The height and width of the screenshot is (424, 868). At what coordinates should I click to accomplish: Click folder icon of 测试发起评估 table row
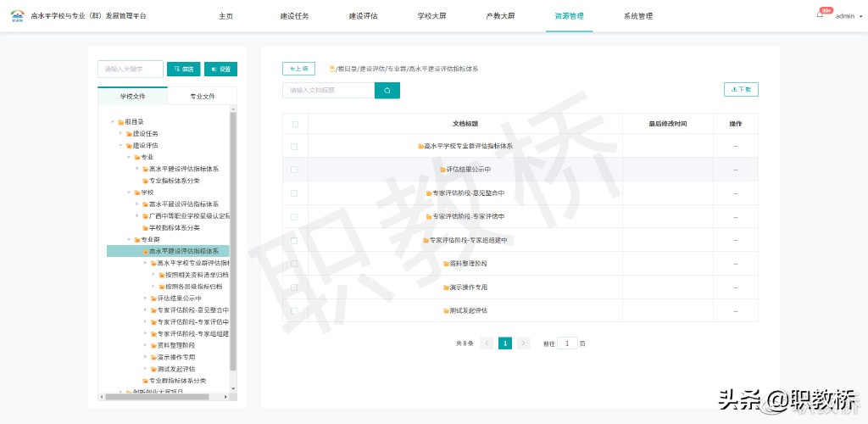tap(446, 310)
